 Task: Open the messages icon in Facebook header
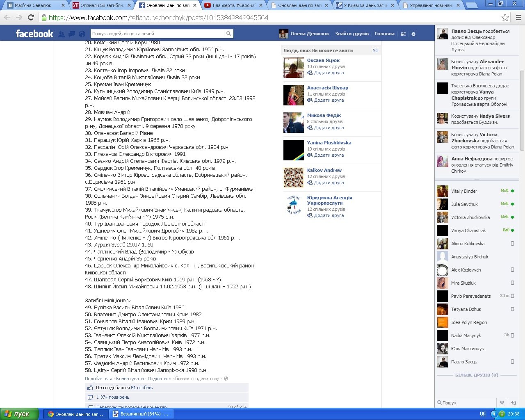pyautogui.click(x=72, y=34)
